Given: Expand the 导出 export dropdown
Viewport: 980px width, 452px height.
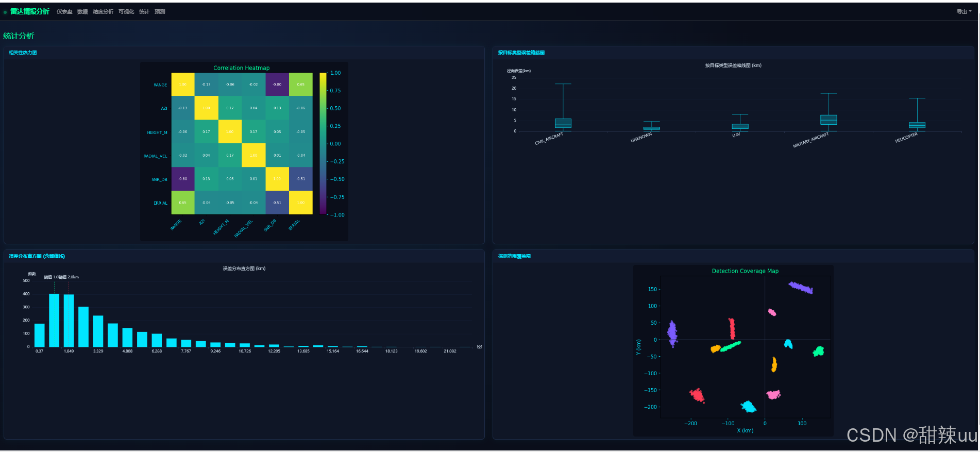Looking at the screenshot, I should click(x=964, y=11).
